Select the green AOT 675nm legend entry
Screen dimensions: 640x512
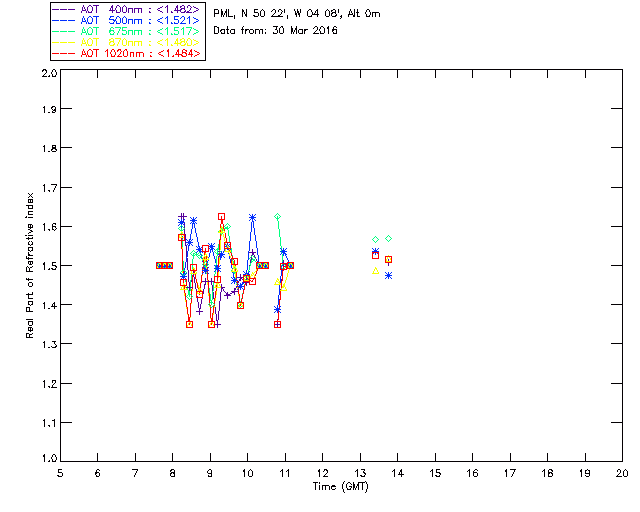[x=126, y=31]
